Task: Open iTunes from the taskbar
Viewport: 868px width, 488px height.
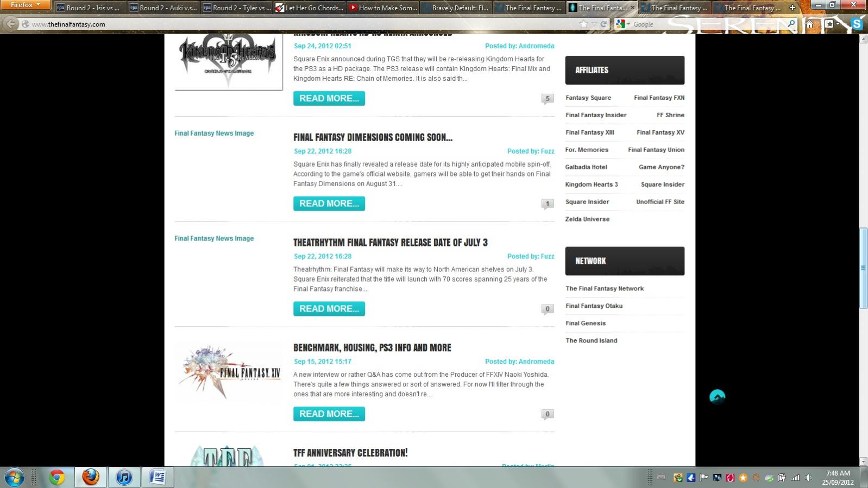Action: (124, 477)
